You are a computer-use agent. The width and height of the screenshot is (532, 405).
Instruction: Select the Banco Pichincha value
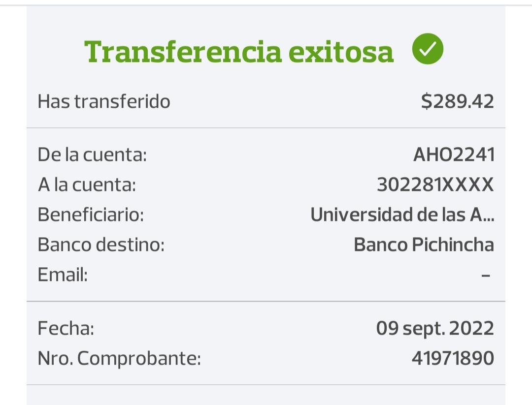pos(424,245)
